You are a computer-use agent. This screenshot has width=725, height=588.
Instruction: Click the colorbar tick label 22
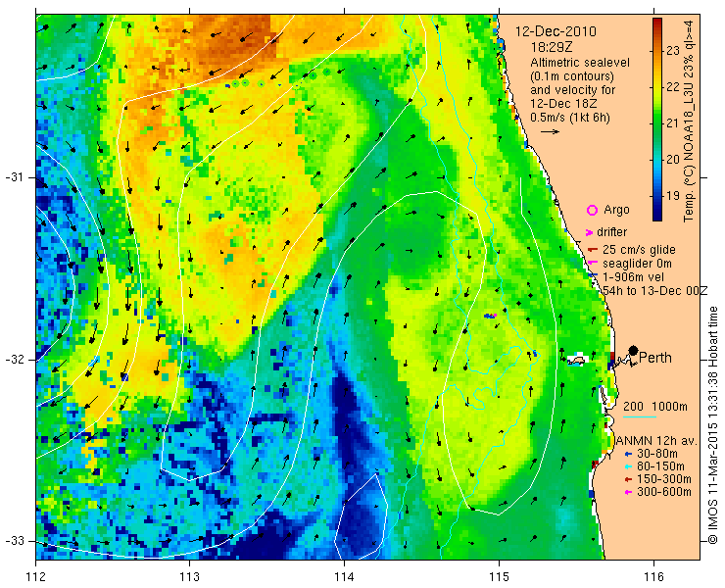(672, 87)
